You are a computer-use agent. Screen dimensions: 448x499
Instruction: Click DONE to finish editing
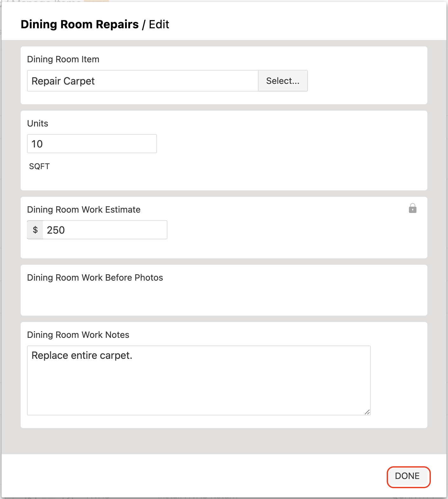(408, 476)
